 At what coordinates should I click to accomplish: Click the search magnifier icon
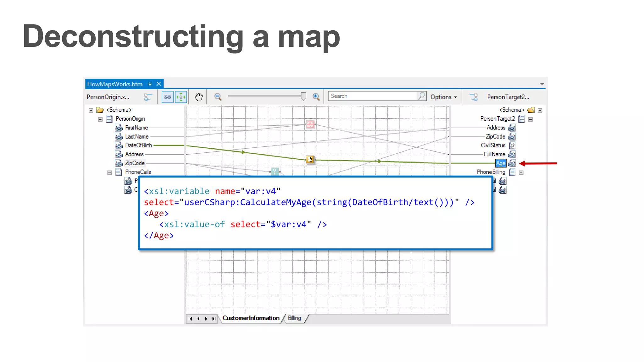(421, 96)
